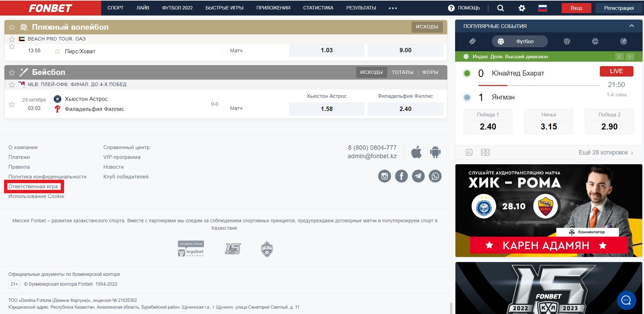Click the legalbet partner logo
This screenshot has height=314, width=644.
click(x=191, y=249)
